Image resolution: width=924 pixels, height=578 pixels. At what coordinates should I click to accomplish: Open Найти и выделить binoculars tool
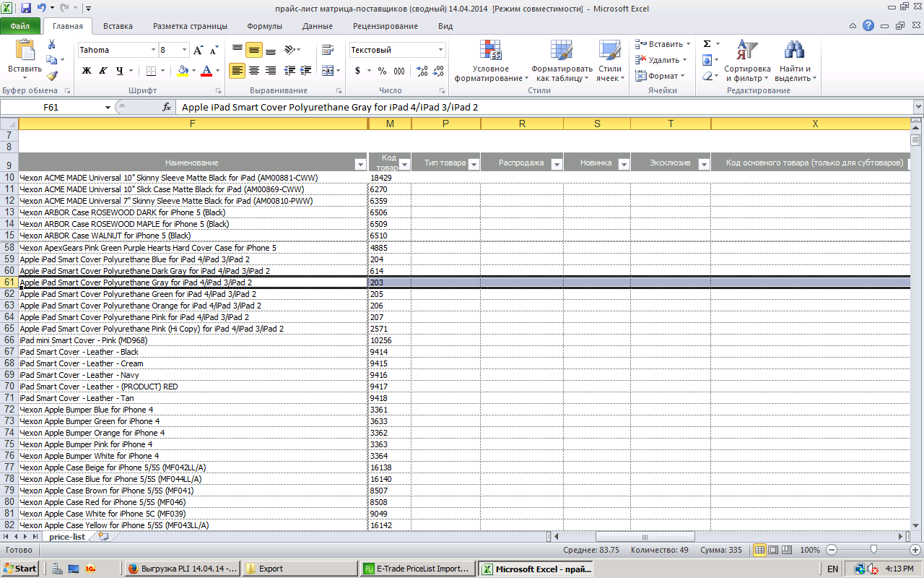coord(795,61)
